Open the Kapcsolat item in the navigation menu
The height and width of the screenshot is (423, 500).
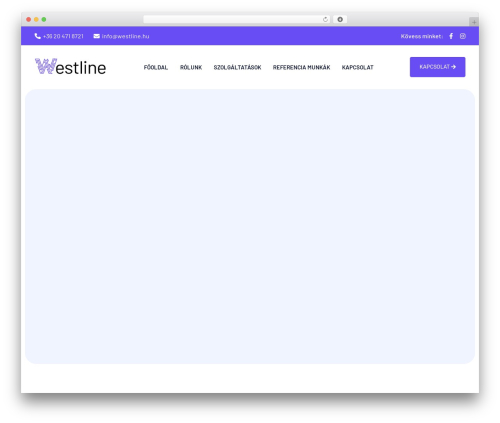pyautogui.click(x=358, y=67)
